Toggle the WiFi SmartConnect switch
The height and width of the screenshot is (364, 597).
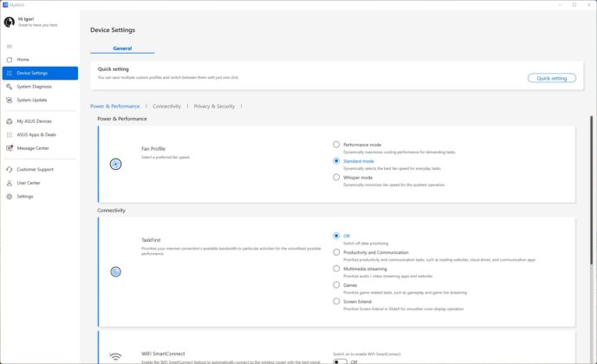point(340,361)
